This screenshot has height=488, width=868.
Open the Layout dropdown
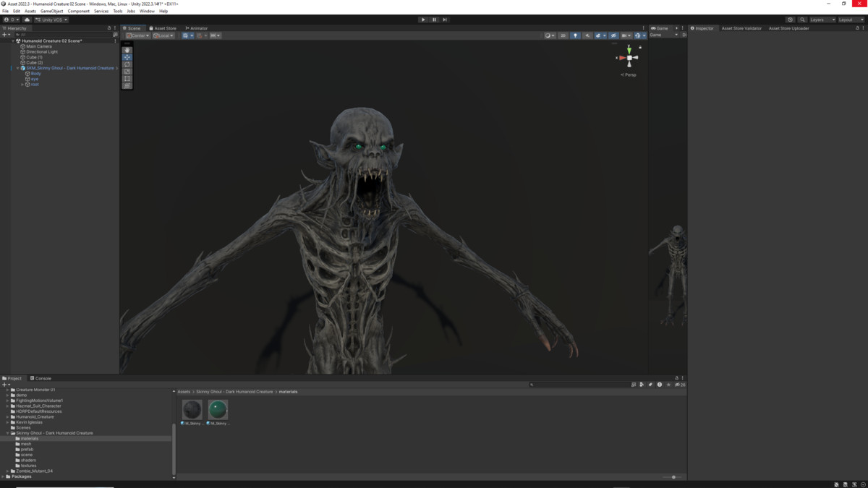850,20
